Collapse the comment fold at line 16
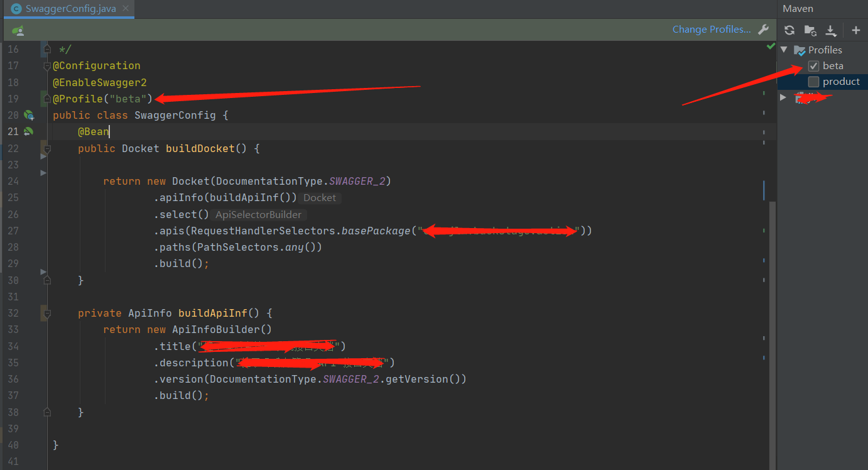This screenshot has width=868, height=470. point(46,49)
